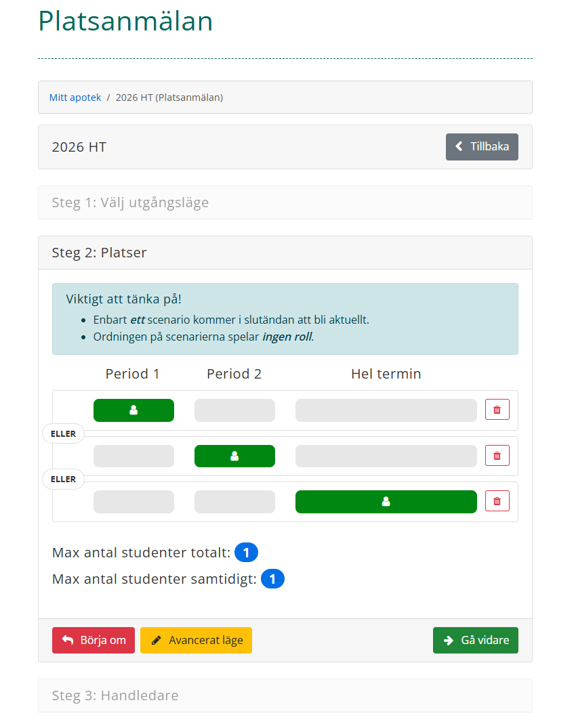Toggle Period 1 slot in second scenario

[133, 456]
